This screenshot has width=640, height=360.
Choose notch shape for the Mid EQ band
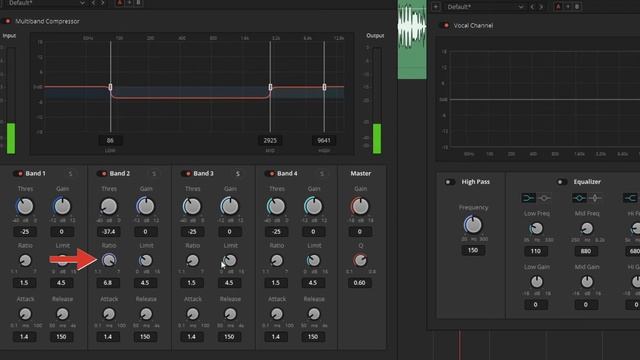[595, 198]
